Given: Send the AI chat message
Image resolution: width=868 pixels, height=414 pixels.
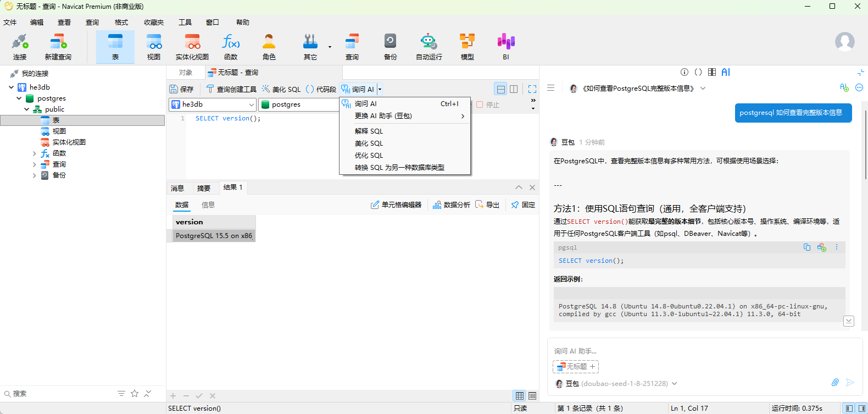Looking at the screenshot, I should coord(850,383).
